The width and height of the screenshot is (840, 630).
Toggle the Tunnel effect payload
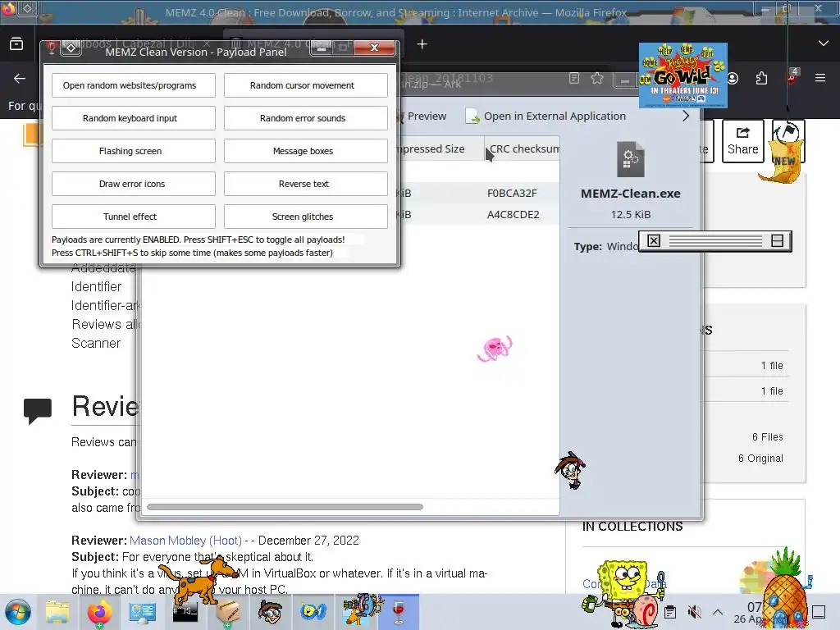pyautogui.click(x=134, y=217)
